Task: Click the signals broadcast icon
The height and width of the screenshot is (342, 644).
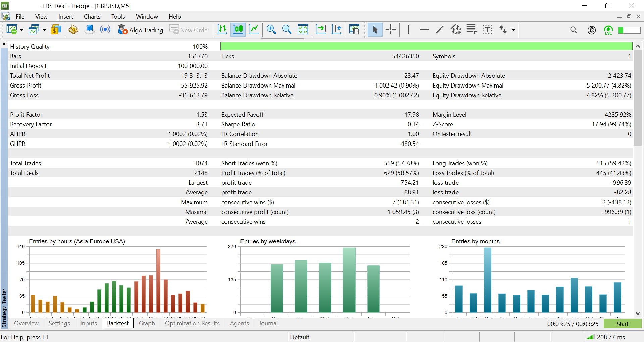Action: [105, 30]
